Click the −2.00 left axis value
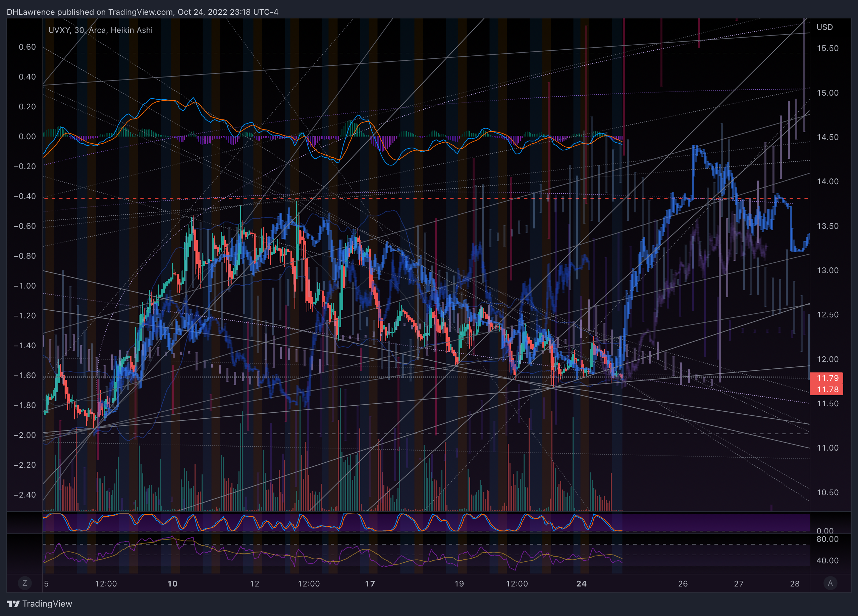The image size is (858, 616). (x=24, y=435)
